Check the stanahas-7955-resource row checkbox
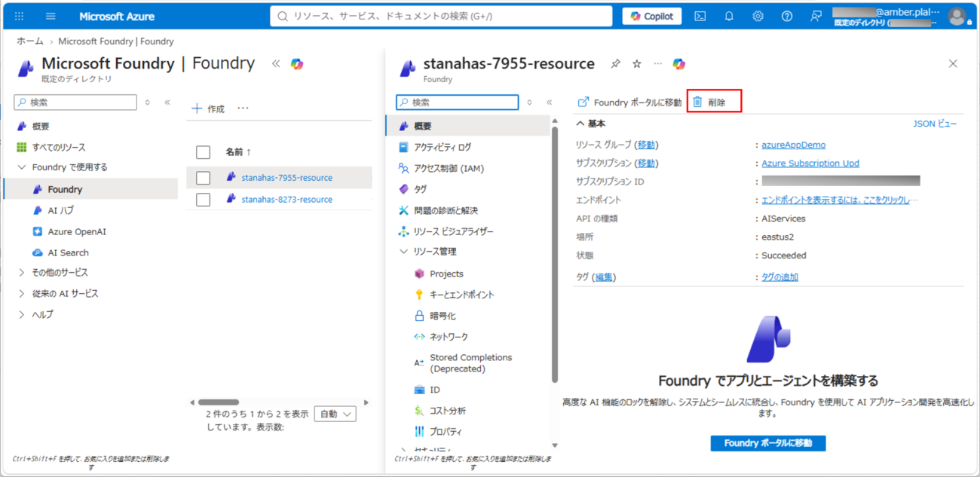Viewport: 980px width, 477px height. 203,178
